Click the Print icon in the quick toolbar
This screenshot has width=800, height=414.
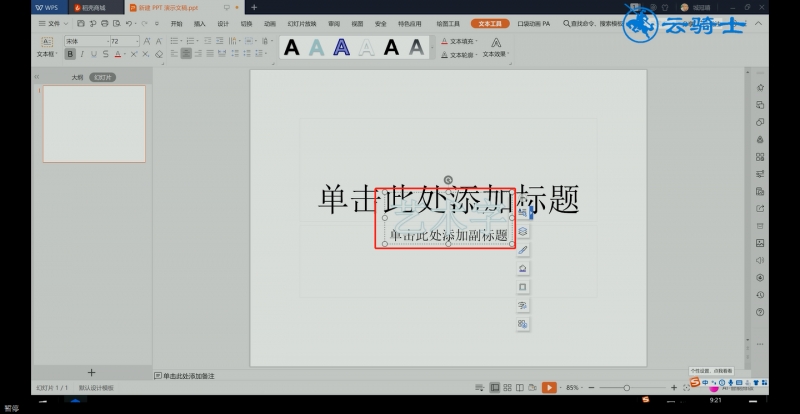(105, 23)
